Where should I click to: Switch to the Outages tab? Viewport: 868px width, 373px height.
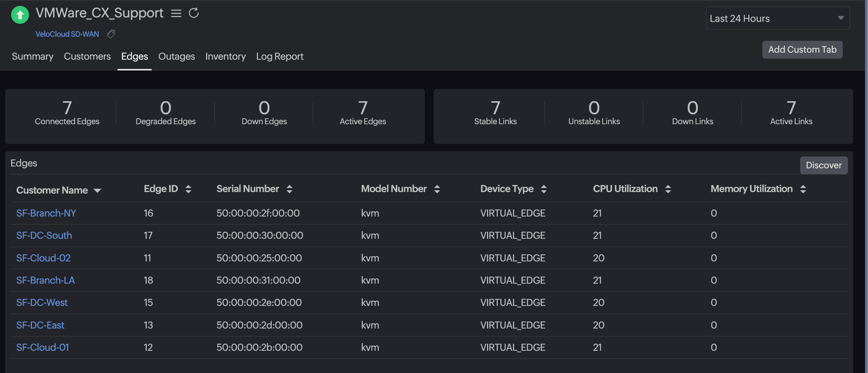pos(176,56)
